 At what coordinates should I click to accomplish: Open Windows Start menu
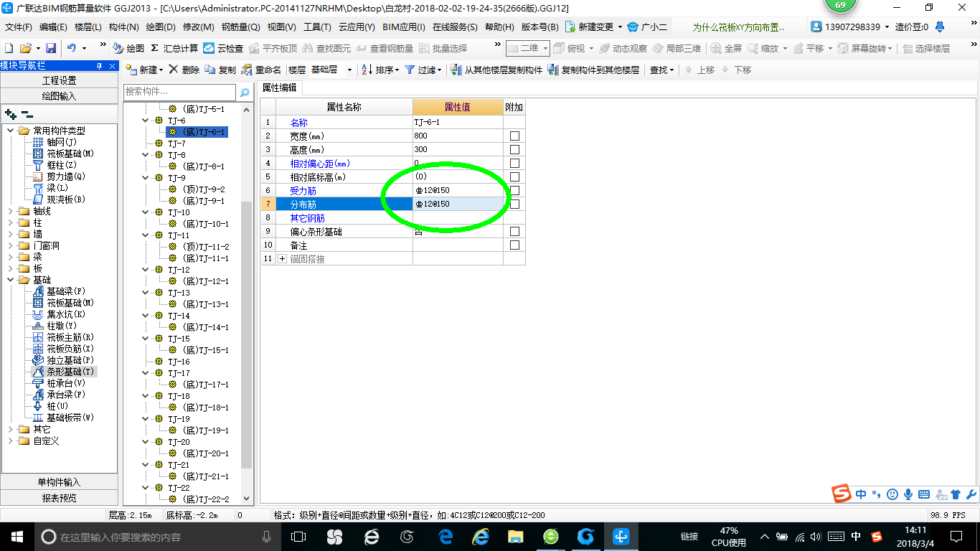coord(17,536)
